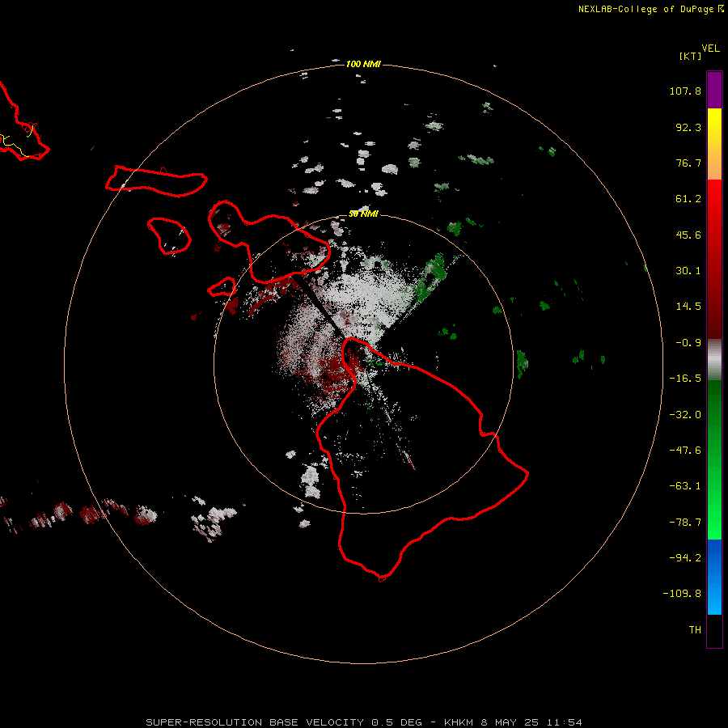Click the 'KHKM' radar site identifier in caption

459,722
